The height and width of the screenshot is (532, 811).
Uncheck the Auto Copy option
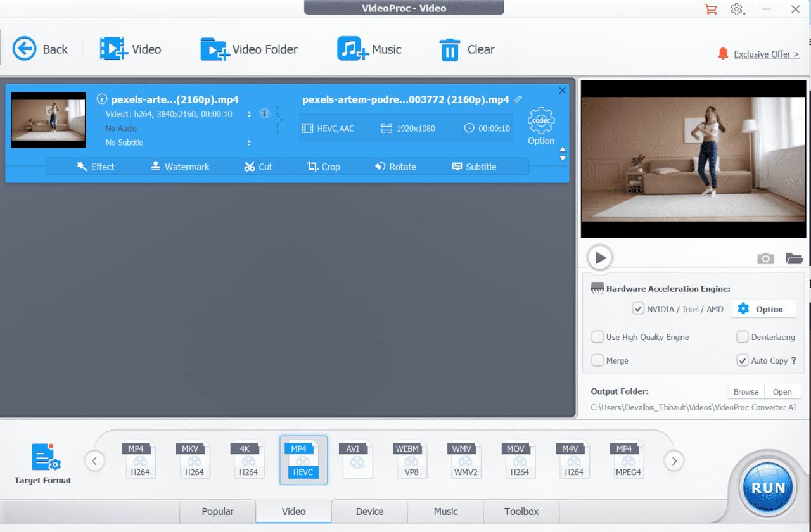click(742, 360)
